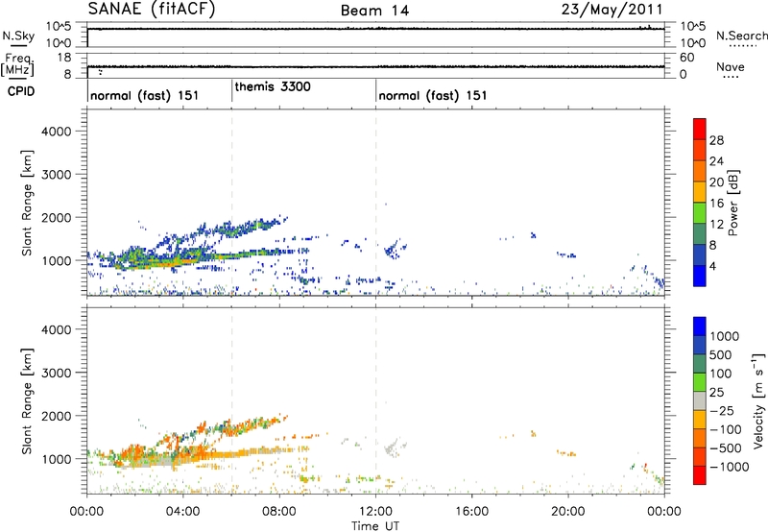
Task: Select the Beam 14 heading
Action: (374, 11)
